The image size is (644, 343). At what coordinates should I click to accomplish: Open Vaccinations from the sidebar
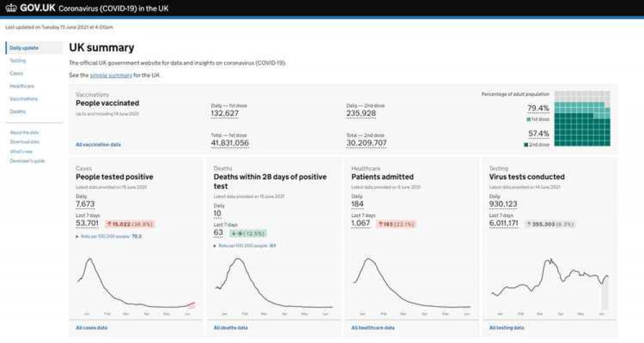[24, 99]
